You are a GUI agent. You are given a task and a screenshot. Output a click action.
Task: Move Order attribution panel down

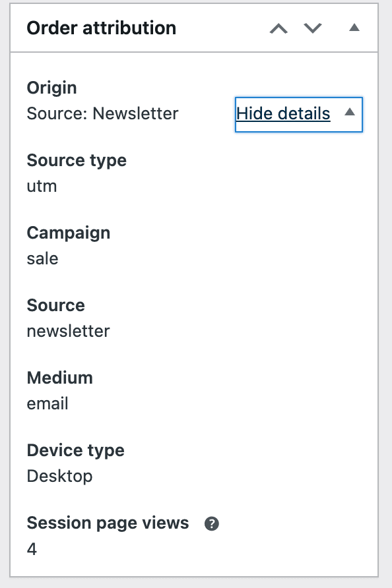[x=313, y=28]
